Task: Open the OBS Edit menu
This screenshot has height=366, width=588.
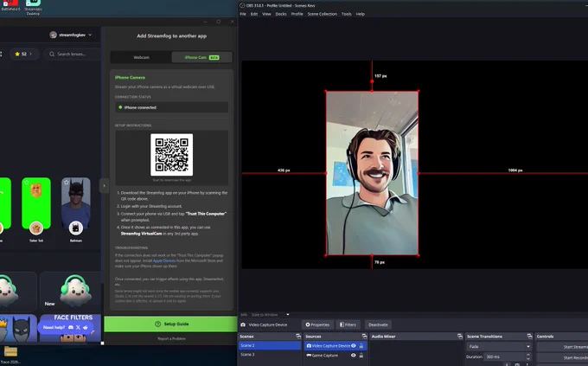Action: tap(254, 14)
